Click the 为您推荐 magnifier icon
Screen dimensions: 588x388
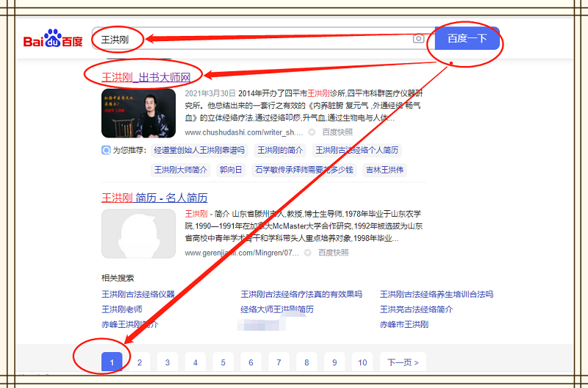point(106,151)
